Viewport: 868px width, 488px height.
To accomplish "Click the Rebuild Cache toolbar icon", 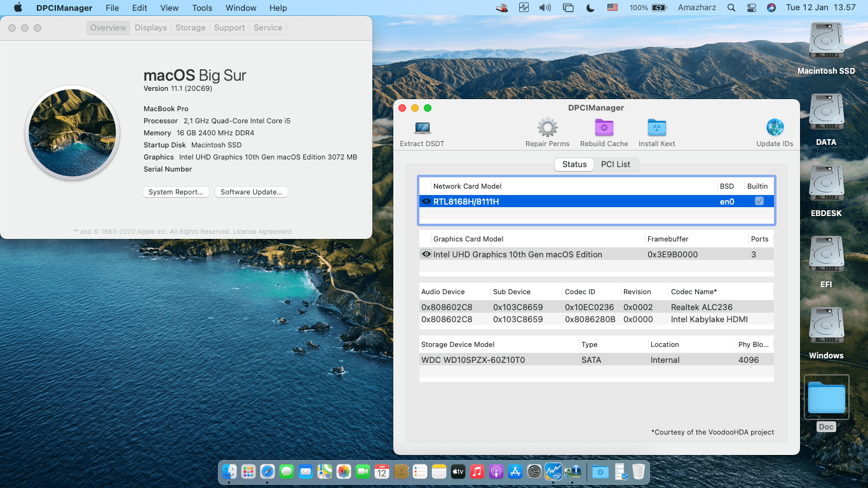I will tap(604, 128).
